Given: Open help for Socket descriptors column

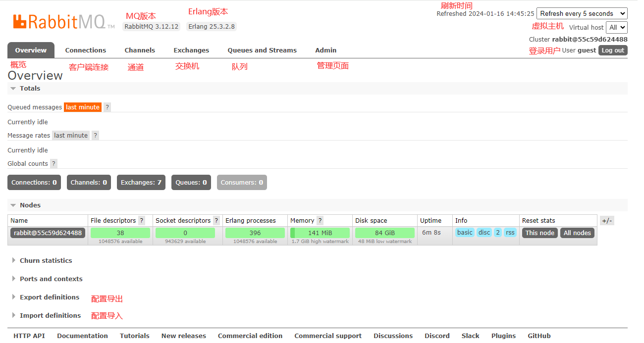Looking at the screenshot, I should 216,221.
